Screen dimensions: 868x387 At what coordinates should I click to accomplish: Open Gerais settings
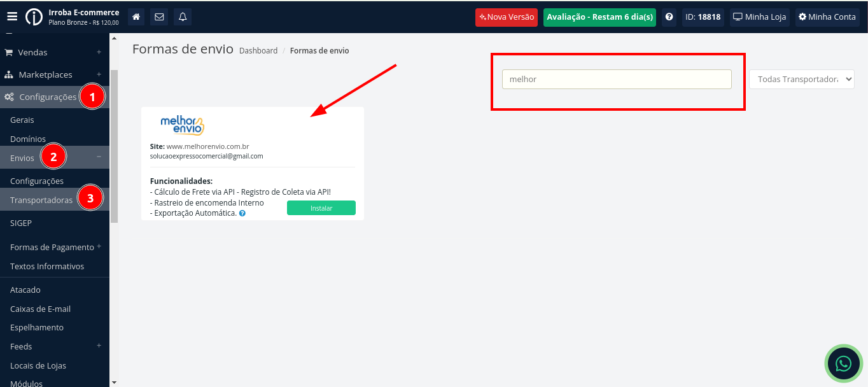point(22,120)
